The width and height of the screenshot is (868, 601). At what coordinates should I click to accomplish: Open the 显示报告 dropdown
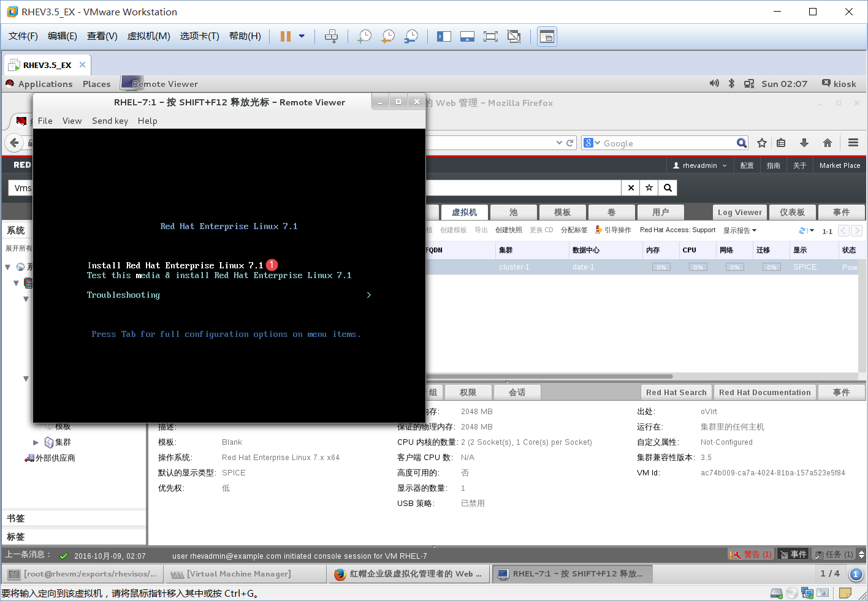pyautogui.click(x=740, y=230)
